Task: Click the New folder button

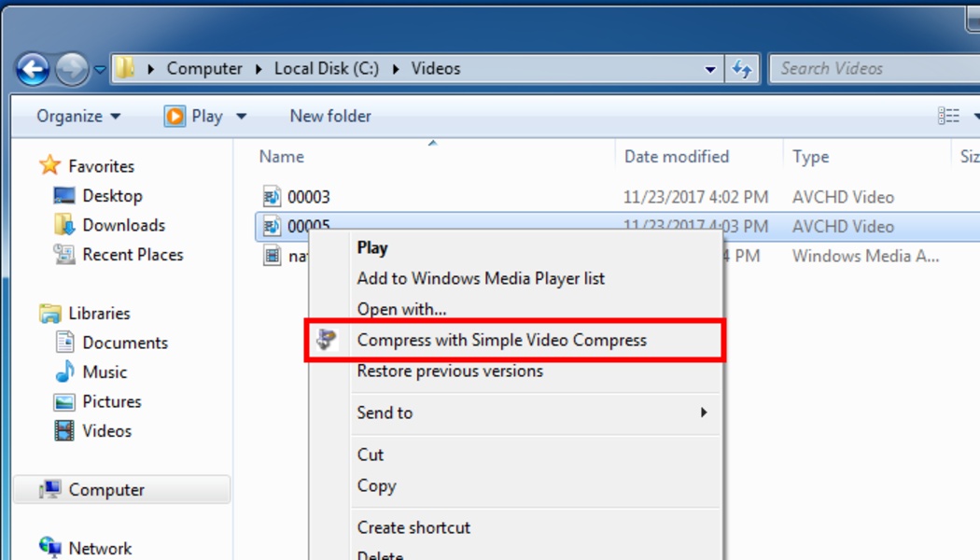Action: (x=330, y=116)
